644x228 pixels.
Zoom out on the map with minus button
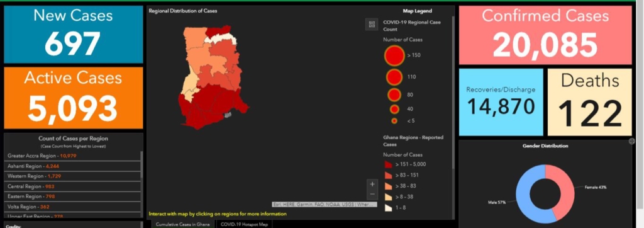click(x=372, y=194)
